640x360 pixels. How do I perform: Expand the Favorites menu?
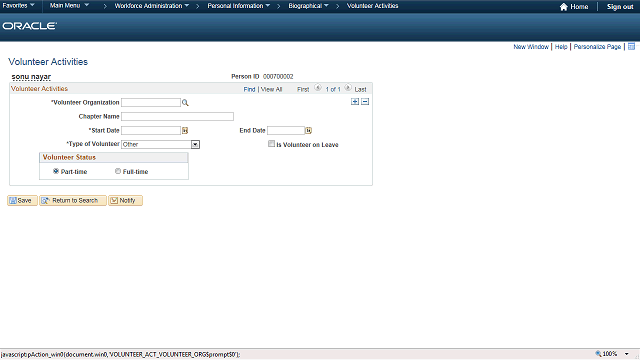pyautogui.click(x=18, y=6)
